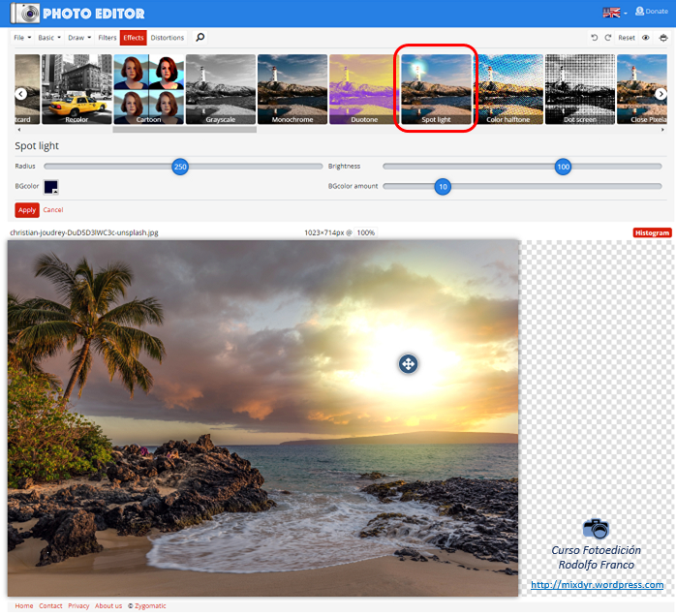
Task: Open the File dropdown menu
Action: pos(21,38)
